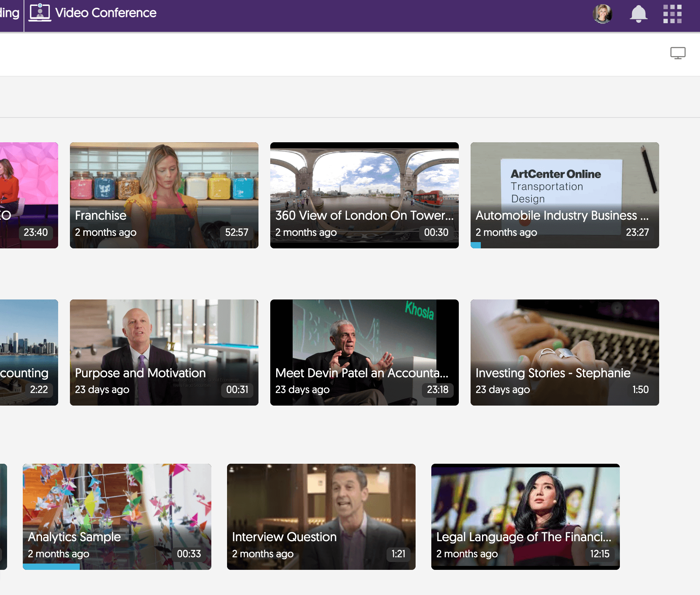Click the Purpose and Motivation title
The height and width of the screenshot is (595, 700).
click(140, 373)
